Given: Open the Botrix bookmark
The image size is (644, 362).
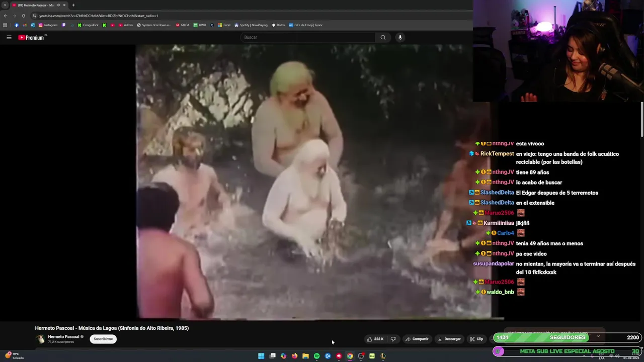Looking at the screenshot, I should tap(278, 25).
